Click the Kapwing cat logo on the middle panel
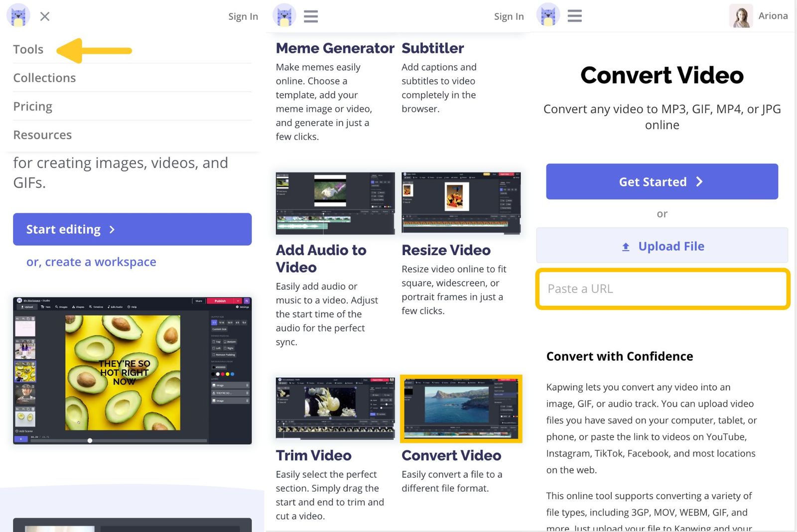The image size is (797, 532). coord(284,15)
